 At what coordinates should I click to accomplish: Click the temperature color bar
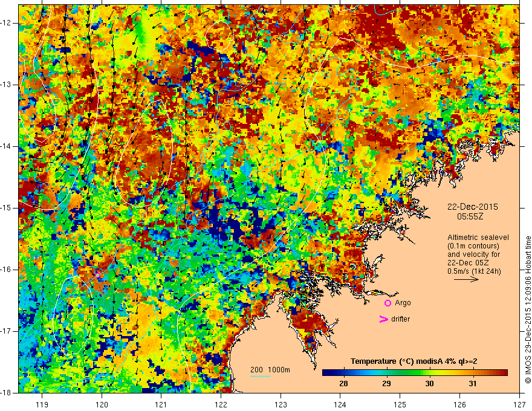[x=415, y=373]
